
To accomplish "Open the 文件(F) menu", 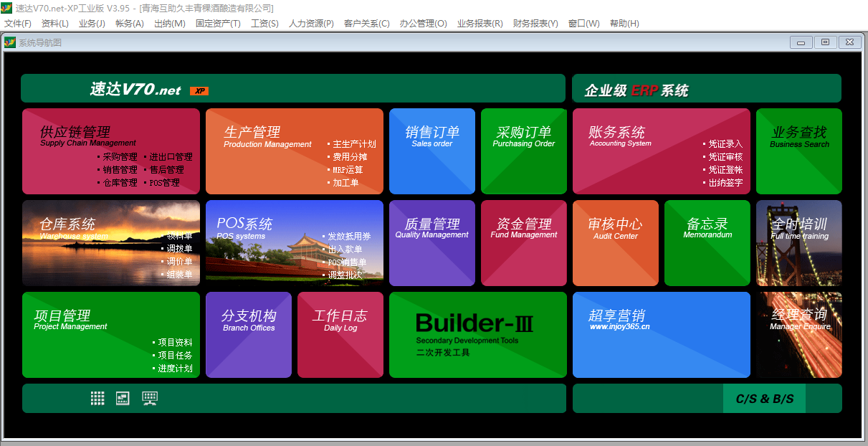I will tap(18, 24).
